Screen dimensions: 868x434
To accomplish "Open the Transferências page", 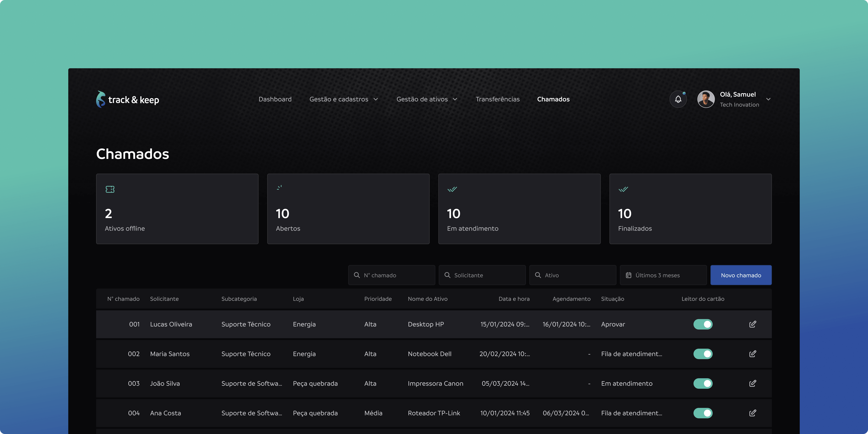I will click(x=497, y=99).
